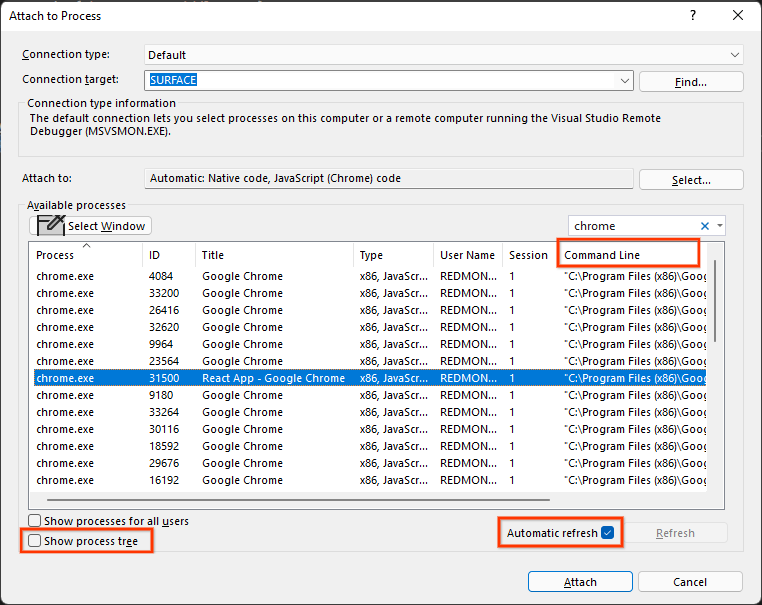This screenshot has height=605, width=762.
Task: Uncheck the Automatic refresh checkbox
Action: click(x=607, y=533)
